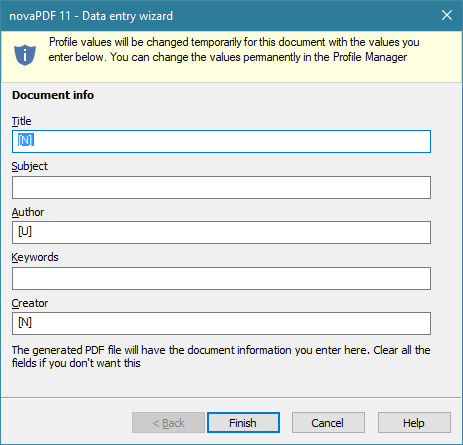The width and height of the screenshot is (463, 445).
Task: Click the Subject field label
Action: click(x=30, y=166)
